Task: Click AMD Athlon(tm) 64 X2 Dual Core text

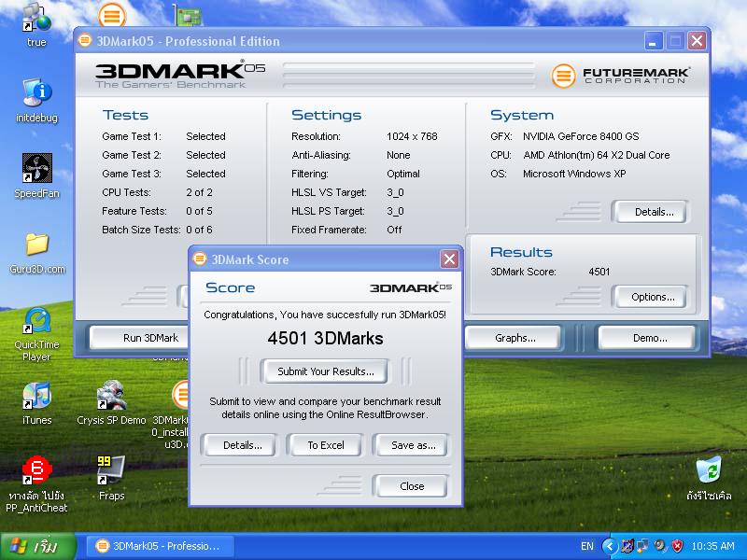Action: [x=597, y=155]
